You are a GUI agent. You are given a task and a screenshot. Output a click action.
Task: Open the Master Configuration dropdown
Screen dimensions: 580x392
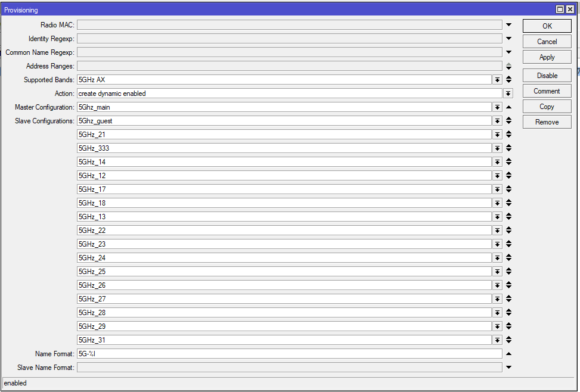497,107
